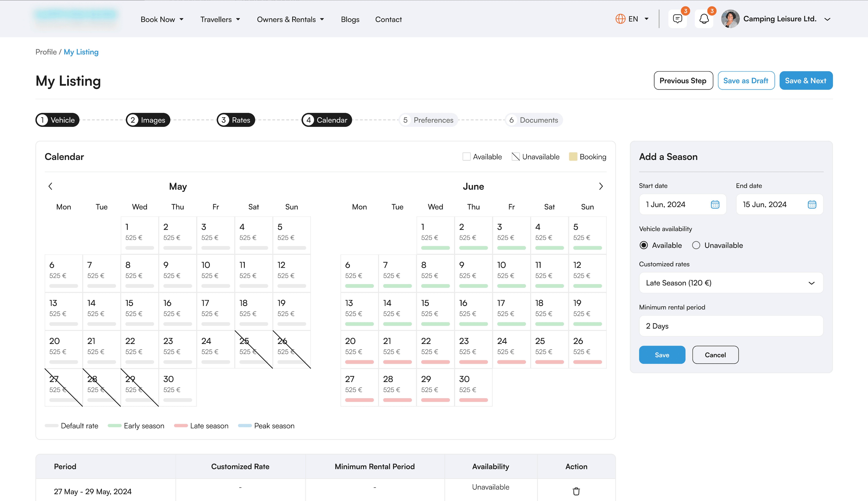This screenshot has width=868, height=501.
Task: Click the Start date field
Action: [x=683, y=204]
